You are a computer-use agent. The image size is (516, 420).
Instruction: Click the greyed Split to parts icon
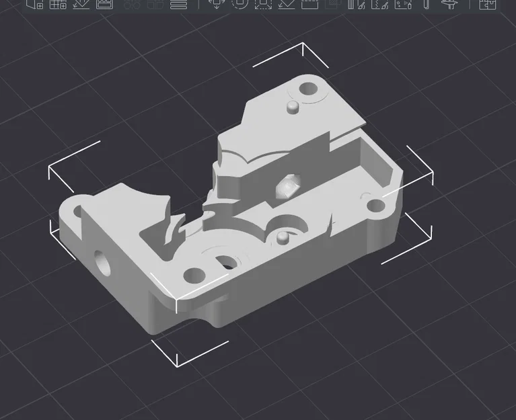pyautogui.click(x=155, y=4)
